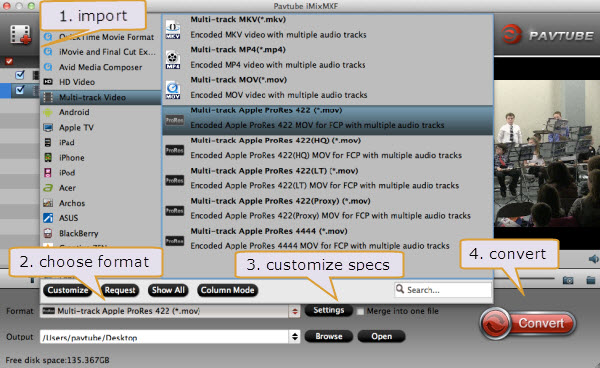
Task: Select the Multi-track MP4 format icon
Action: click(x=173, y=60)
